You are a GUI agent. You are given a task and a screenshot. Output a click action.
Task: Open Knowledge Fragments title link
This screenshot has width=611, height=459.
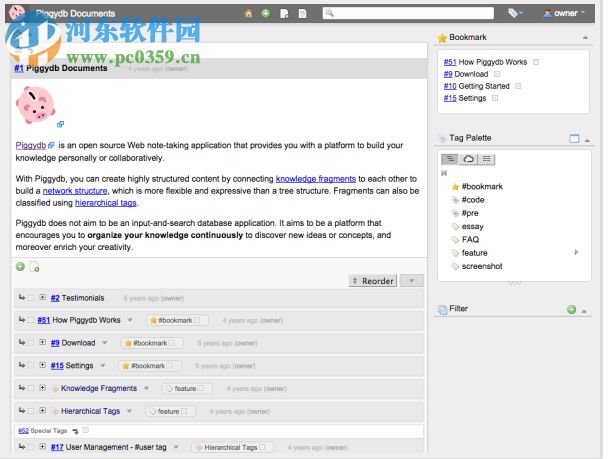tap(99, 388)
